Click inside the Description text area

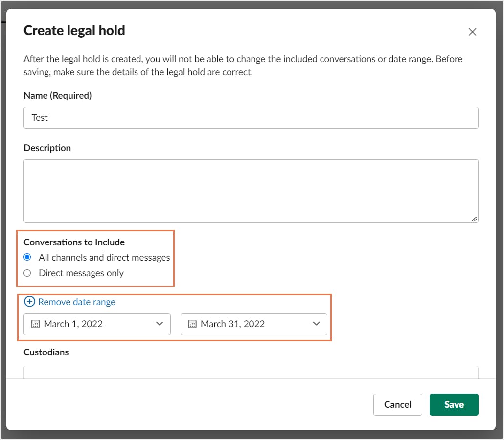tap(251, 191)
